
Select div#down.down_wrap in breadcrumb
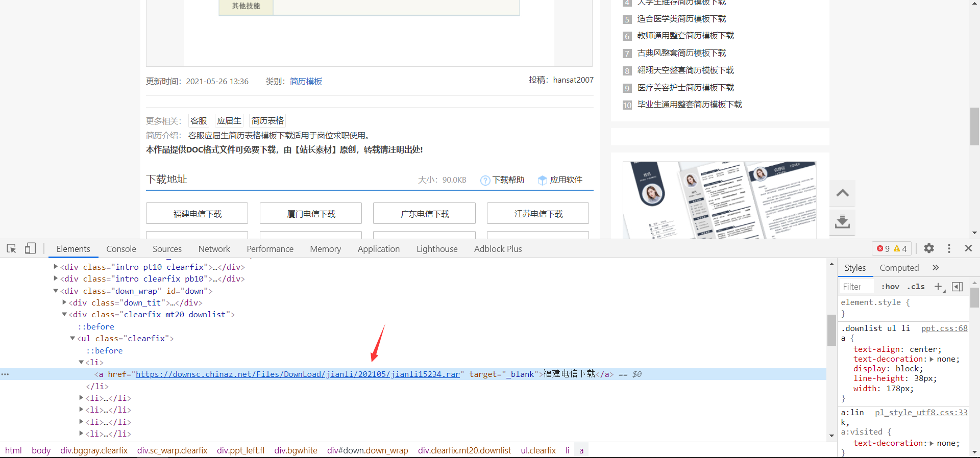point(367,450)
